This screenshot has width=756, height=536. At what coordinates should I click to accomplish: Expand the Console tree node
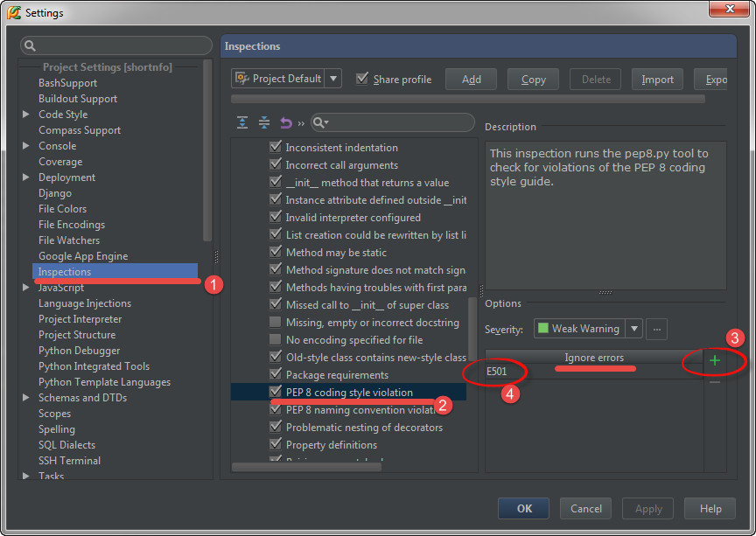click(26, 145)
